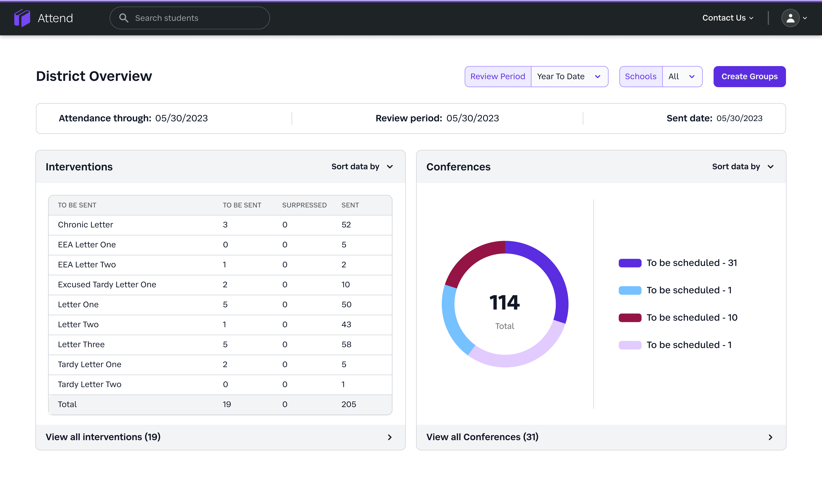Select the Letter One row
Image resolution: width=822 pixels, height=504 pixels.
click(x=220, y=305)
